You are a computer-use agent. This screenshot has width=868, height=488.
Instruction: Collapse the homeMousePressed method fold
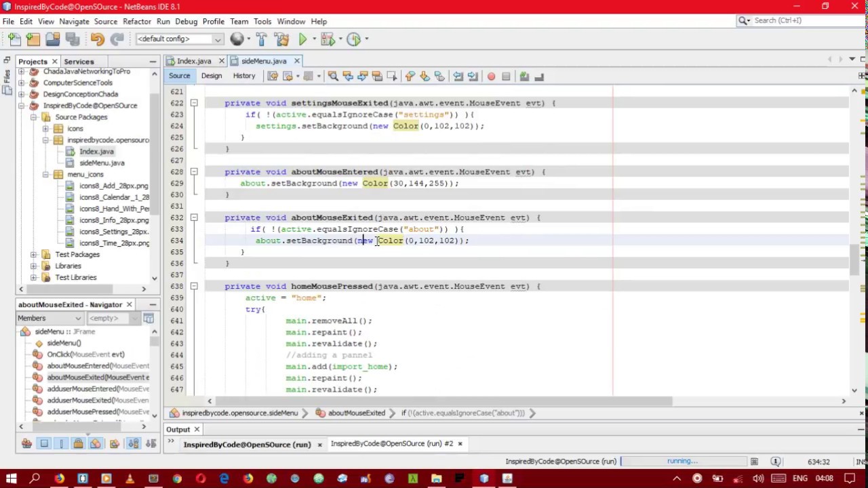(194, 286)
